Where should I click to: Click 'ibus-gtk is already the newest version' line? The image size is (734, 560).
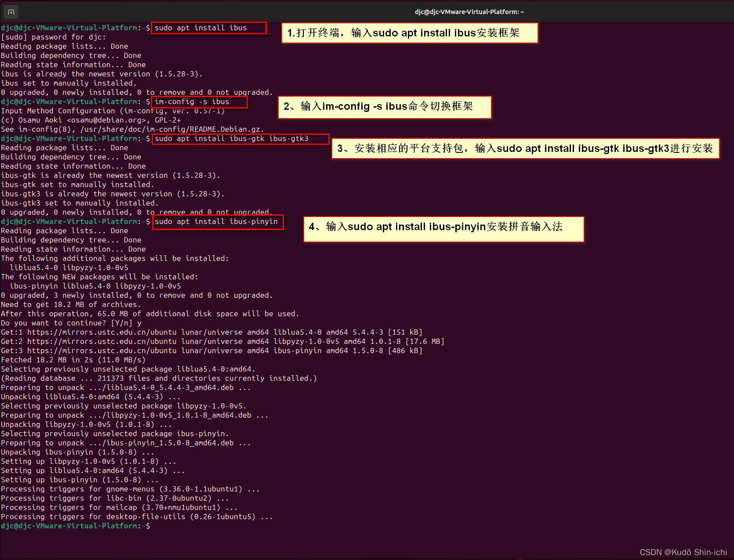tap(110, 175)
